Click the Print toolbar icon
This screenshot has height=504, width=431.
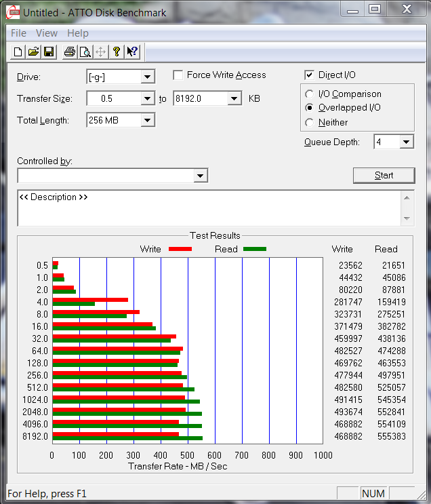(69, 52)
